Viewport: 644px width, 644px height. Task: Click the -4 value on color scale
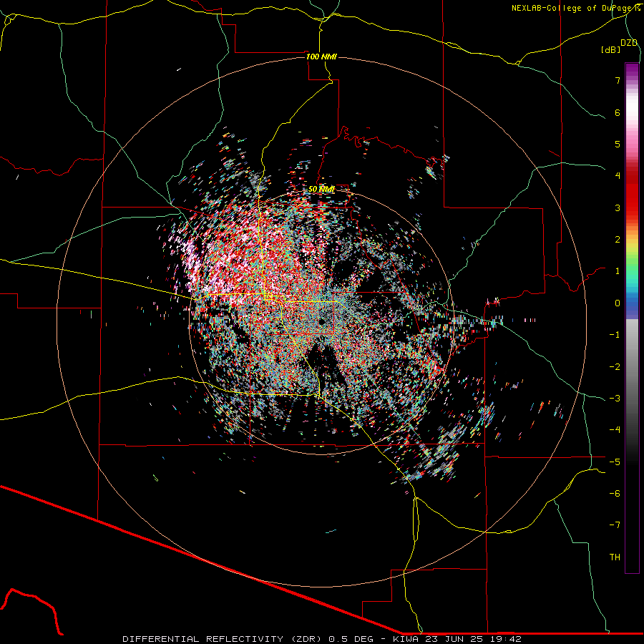[615, 430]
